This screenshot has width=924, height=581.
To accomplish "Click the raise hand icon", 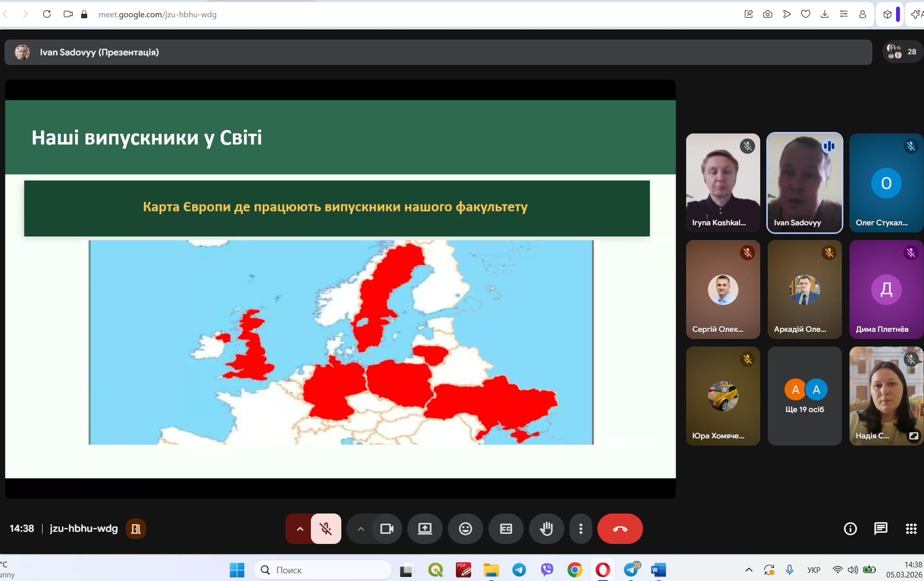I will coord(546,529).
